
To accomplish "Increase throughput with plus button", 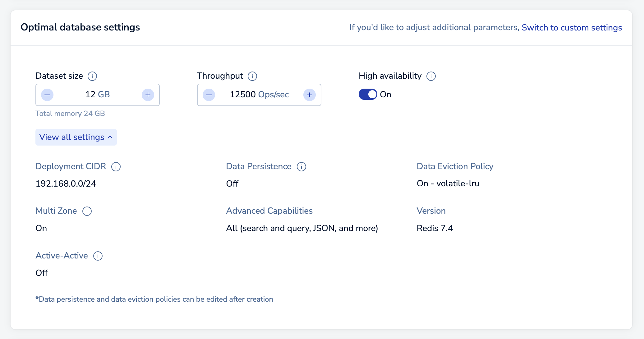I will [310, 95].
